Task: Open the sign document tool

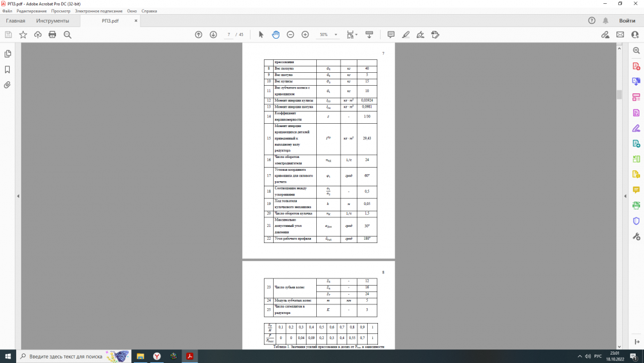Action: point(421,35)
